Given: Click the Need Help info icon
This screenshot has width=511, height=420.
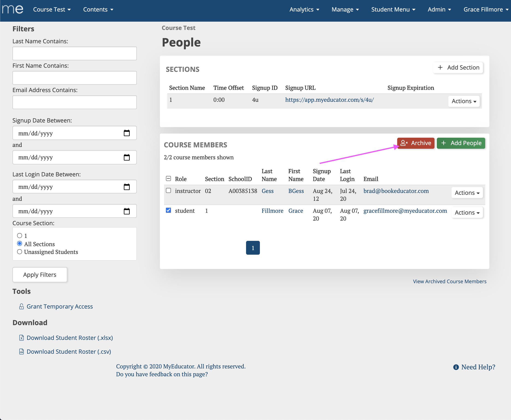Looking at the screenshot, I should (x=456, y=367).
